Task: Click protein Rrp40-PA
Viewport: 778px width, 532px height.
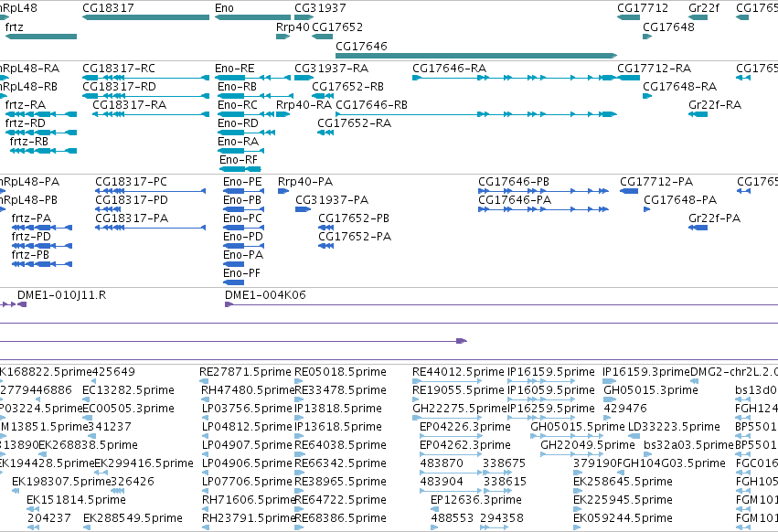Action: (283, 191)
